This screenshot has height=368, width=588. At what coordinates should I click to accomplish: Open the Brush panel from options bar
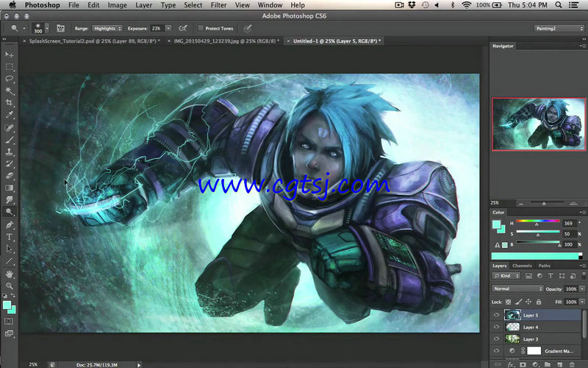[60, 28]
